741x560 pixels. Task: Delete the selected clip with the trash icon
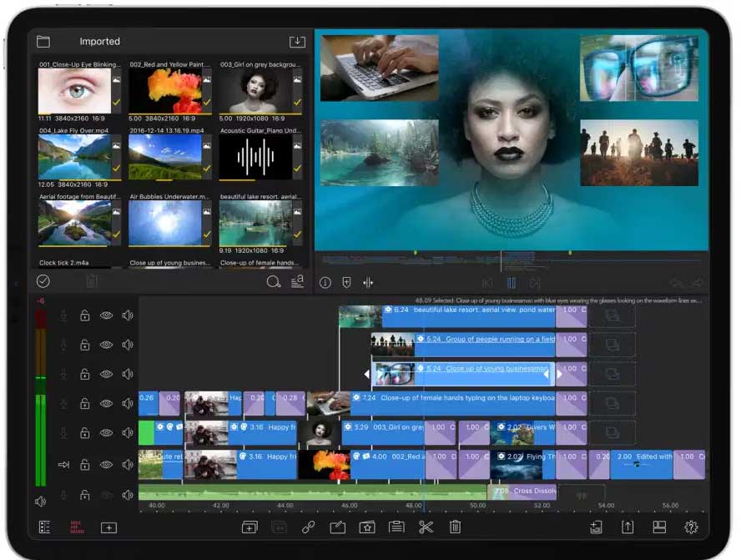454,527
